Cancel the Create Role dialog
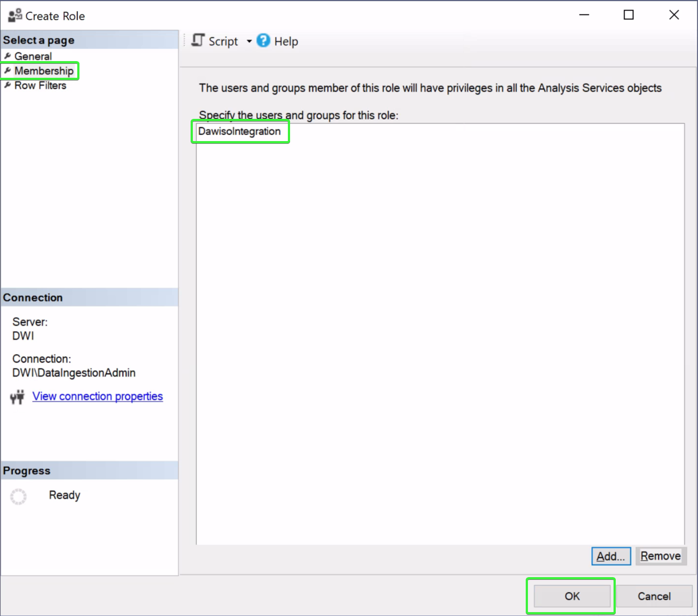Viewport: 698px width, 616px height. [x=654, y=596]
